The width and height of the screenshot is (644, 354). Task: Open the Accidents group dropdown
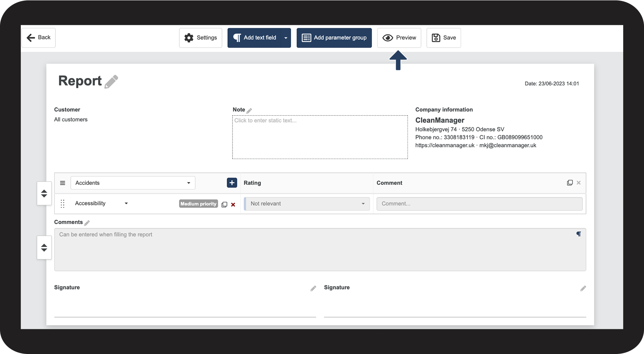[133, 183]
